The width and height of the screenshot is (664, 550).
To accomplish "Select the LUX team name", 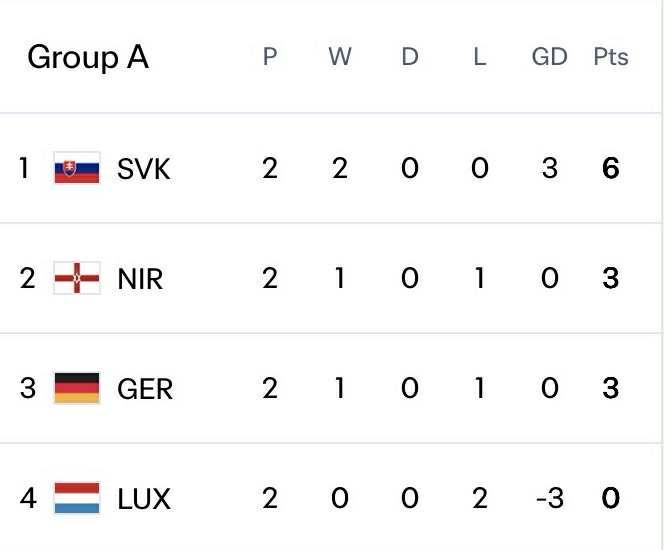I will (x=144, y=498).
